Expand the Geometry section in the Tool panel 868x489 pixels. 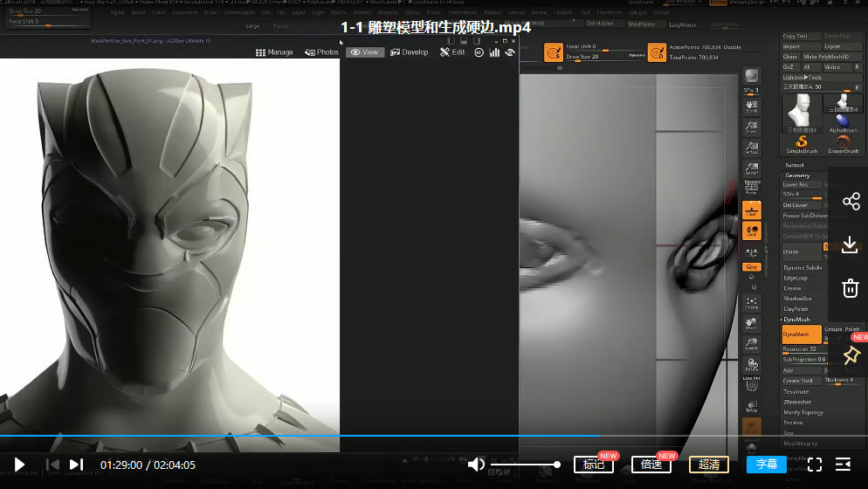(797, 176)
